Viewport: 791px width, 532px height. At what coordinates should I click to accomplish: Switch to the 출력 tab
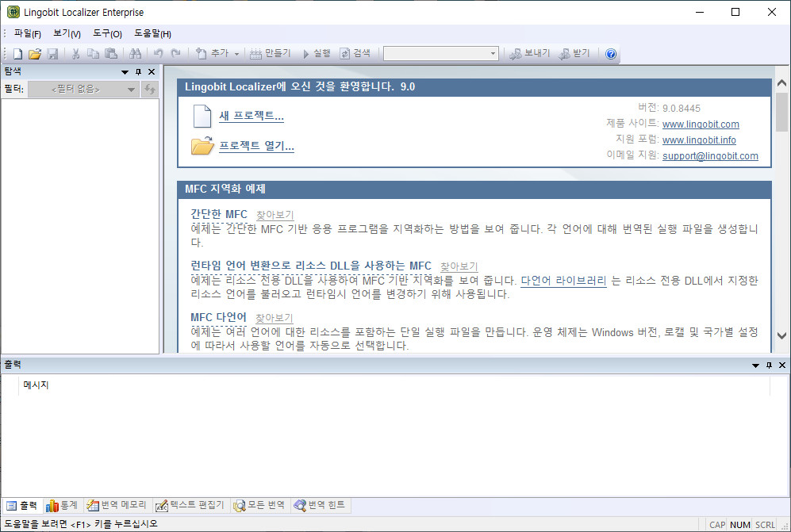coord(22,505)
